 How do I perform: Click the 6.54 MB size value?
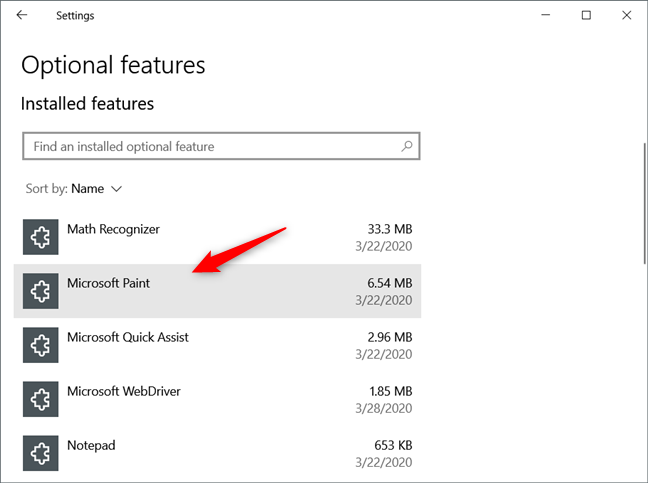390,283
